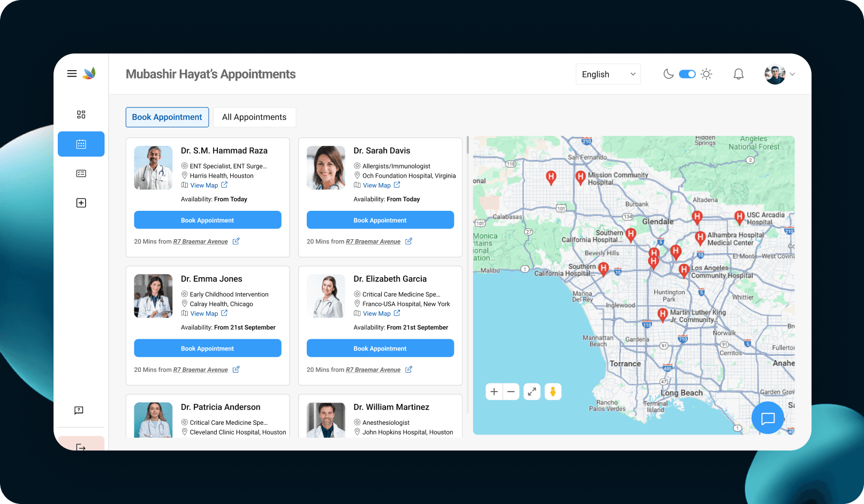Viewport: 864px width, 504px height.
Task: Open the dashboard grid icon in sidebar
Action: click(x=81, y=114)
